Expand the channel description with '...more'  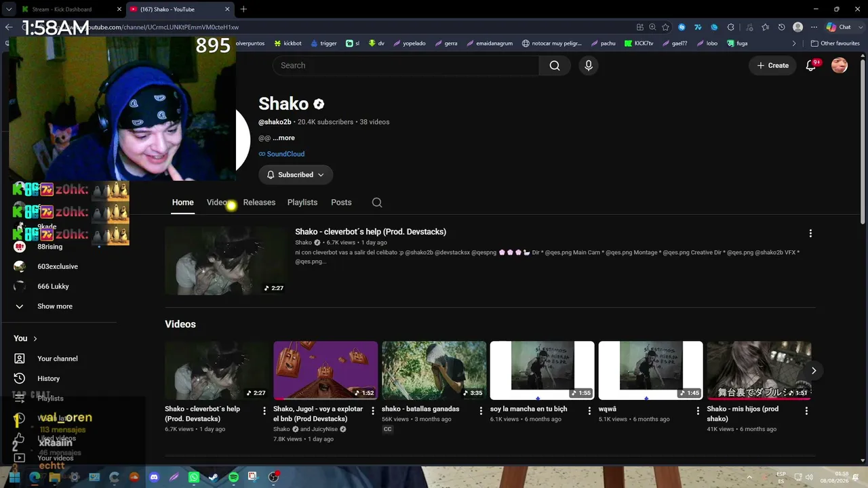click(283, 138)
